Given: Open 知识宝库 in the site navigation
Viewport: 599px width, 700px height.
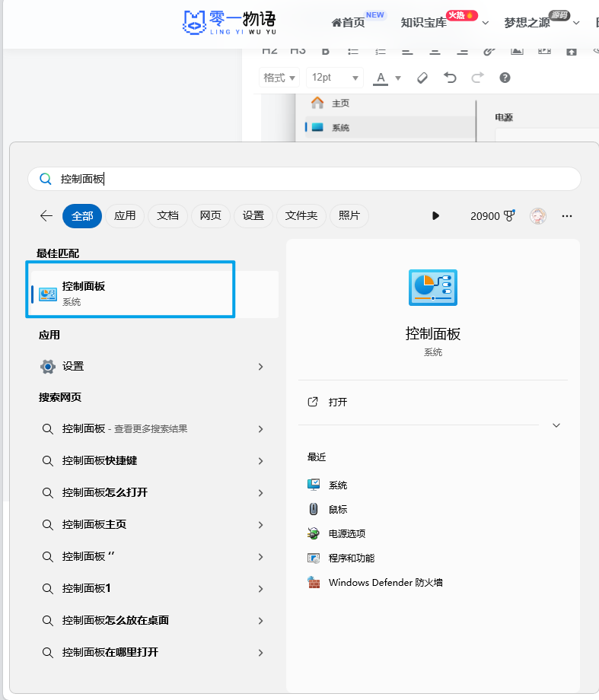Looking at the screenshot, I should pos(423,23).
